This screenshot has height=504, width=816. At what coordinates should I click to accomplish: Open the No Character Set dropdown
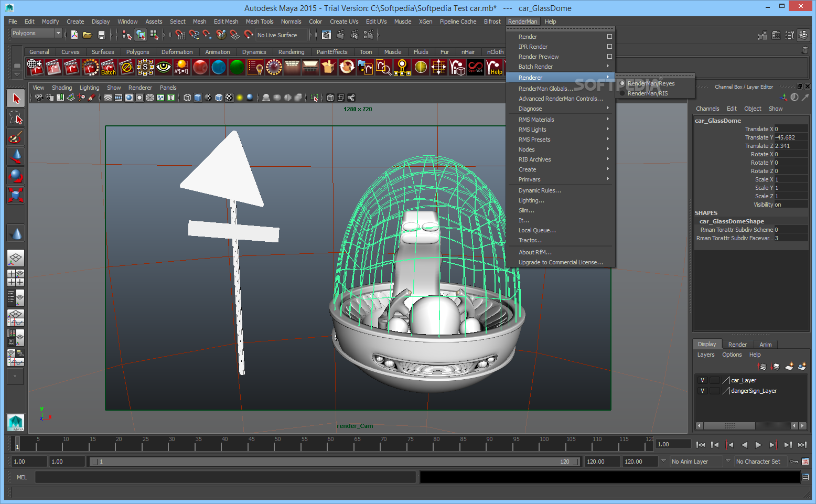click(x=760, y=462)
